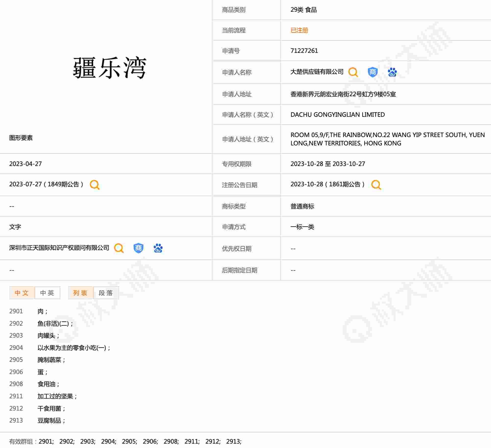Screen dimensions: 491x448
Task: Click the 疆乐湾 trademark image
Action: tap(109, 68)
